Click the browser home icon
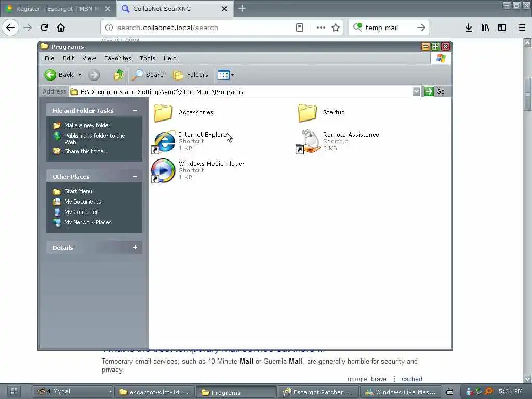The image size is (532, 399). 61,28
